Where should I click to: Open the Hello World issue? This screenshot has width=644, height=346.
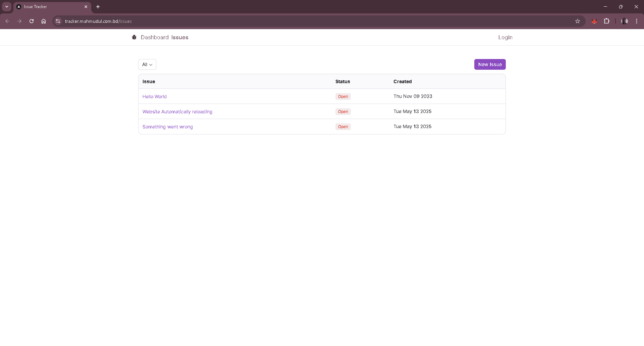[x=154, y=96]
